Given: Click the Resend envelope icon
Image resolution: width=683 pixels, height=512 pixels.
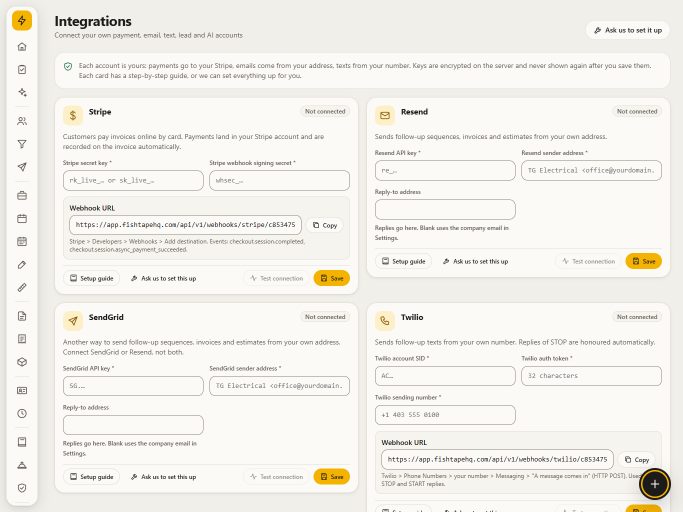Looking at the screenshot, I should pos(385,115).
